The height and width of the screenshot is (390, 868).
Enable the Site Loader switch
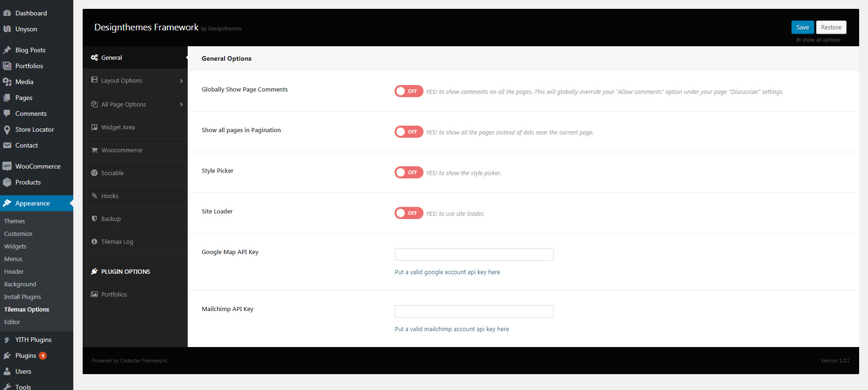click(409, 213)
